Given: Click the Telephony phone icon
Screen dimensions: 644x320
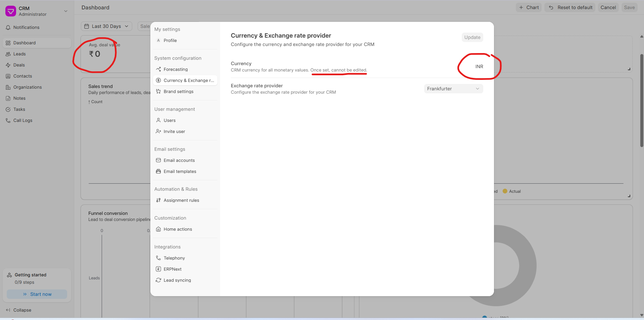Looking at the screenshot, I should point(158,258).
